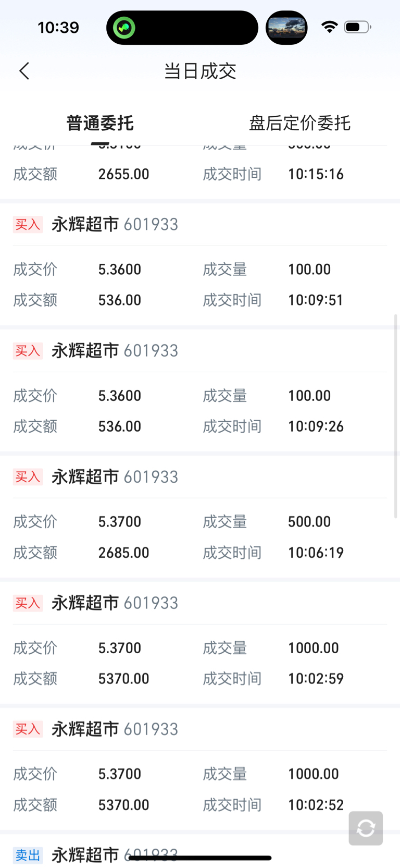Tap the vertical scrollbar on right edge
This screenshot has height=868, width=400.
397,416
